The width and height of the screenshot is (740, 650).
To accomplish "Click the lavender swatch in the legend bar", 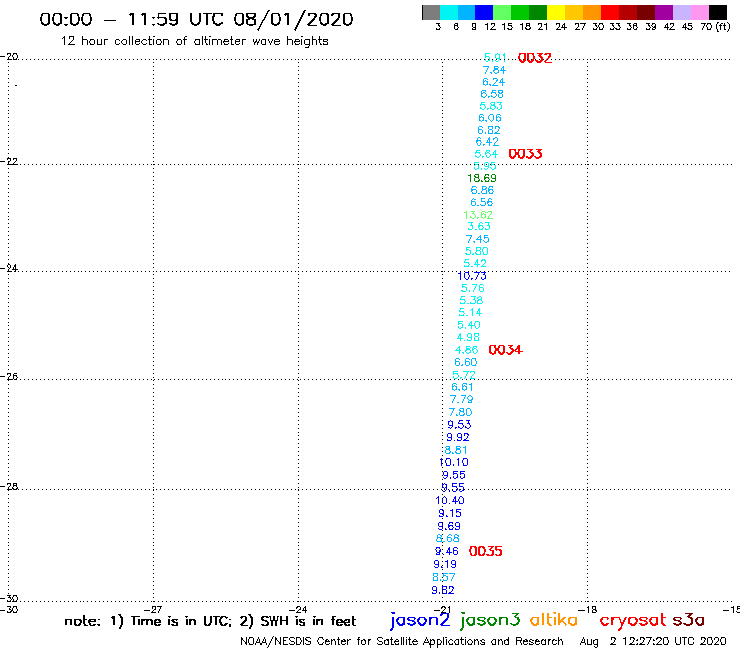I will pos(682,12).
